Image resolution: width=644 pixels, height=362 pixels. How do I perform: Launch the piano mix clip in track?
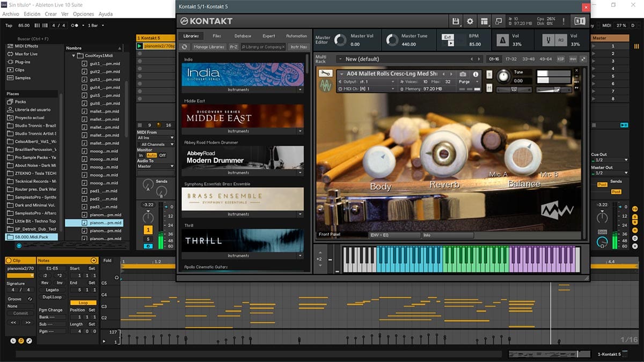click(140, 46)
